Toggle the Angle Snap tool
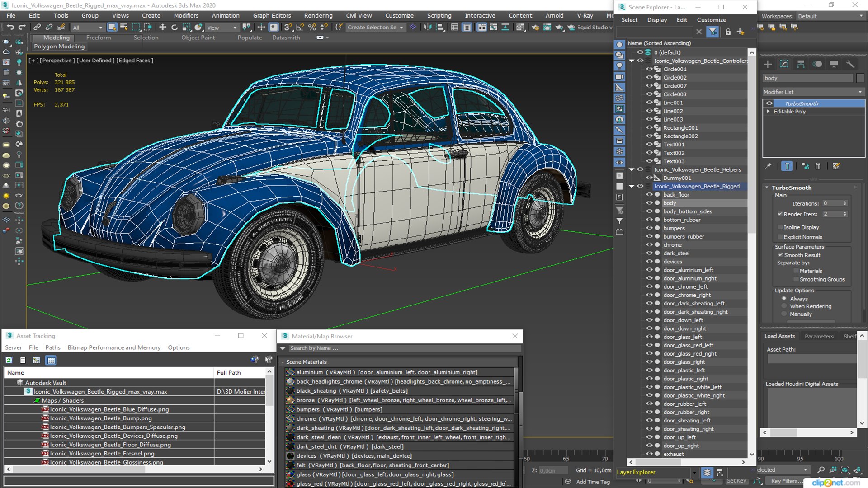This screenshot has height=488, width=868. tap(300, 28)
